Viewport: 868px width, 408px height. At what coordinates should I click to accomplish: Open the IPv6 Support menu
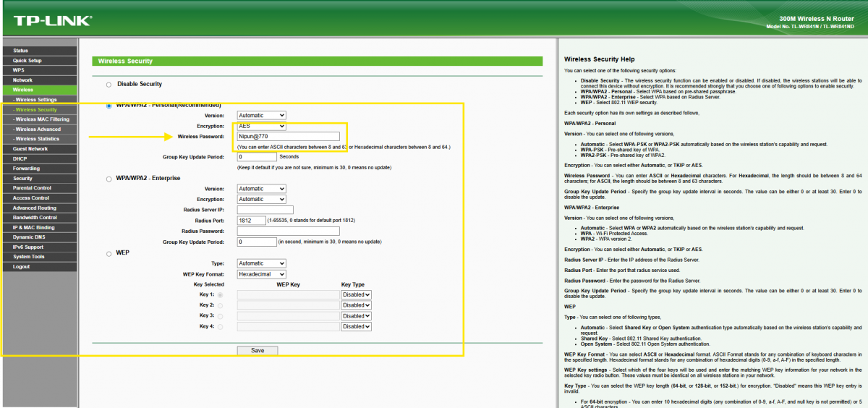[38, 247]
